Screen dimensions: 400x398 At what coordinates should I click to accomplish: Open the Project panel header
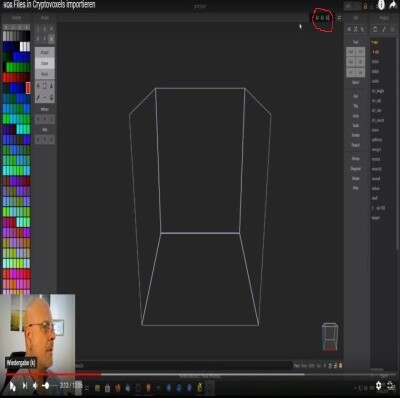(384, 18)
